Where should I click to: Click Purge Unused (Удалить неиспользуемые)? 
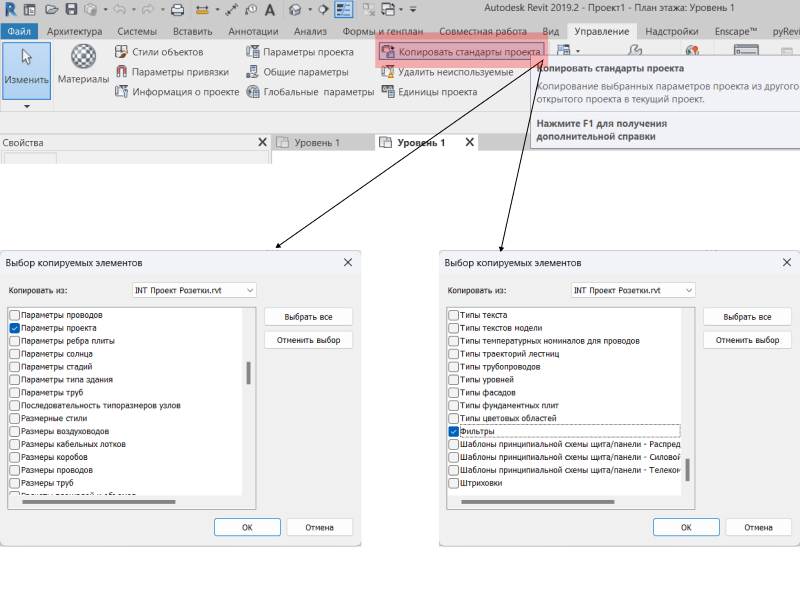[447, 72]
